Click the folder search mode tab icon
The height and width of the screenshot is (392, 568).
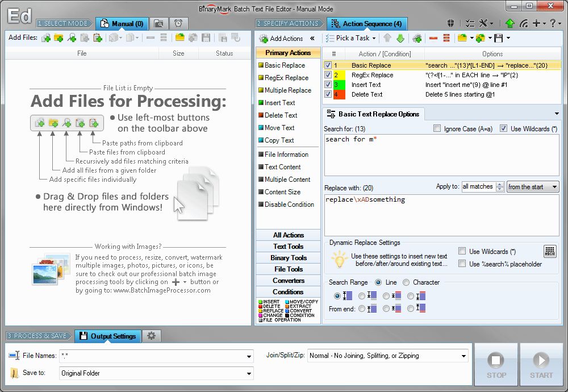tap(158, 23)
